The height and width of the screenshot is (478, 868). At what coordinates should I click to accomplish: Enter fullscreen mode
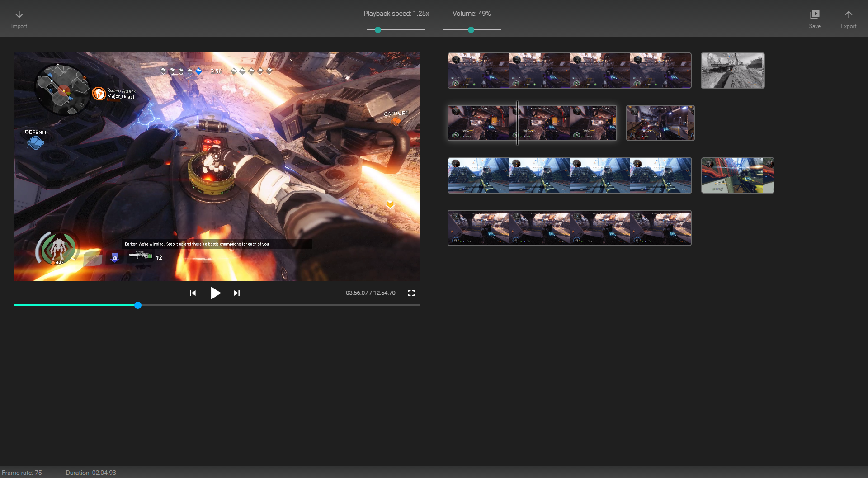[411, 293]
